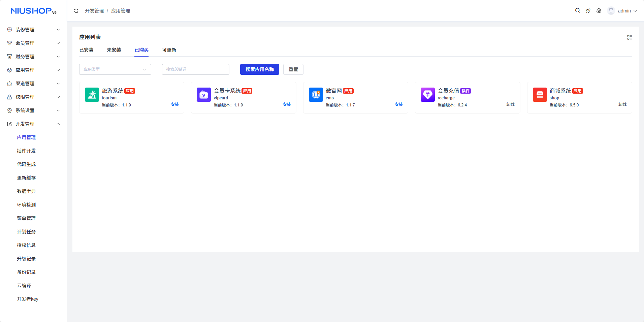Click 卸载 link for 商城系统

622,104
